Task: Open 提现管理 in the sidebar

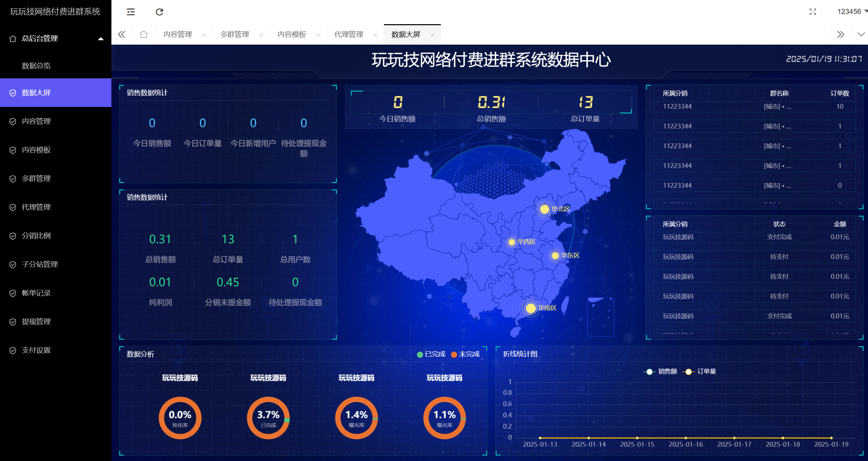Action: (x=36, y=322)
